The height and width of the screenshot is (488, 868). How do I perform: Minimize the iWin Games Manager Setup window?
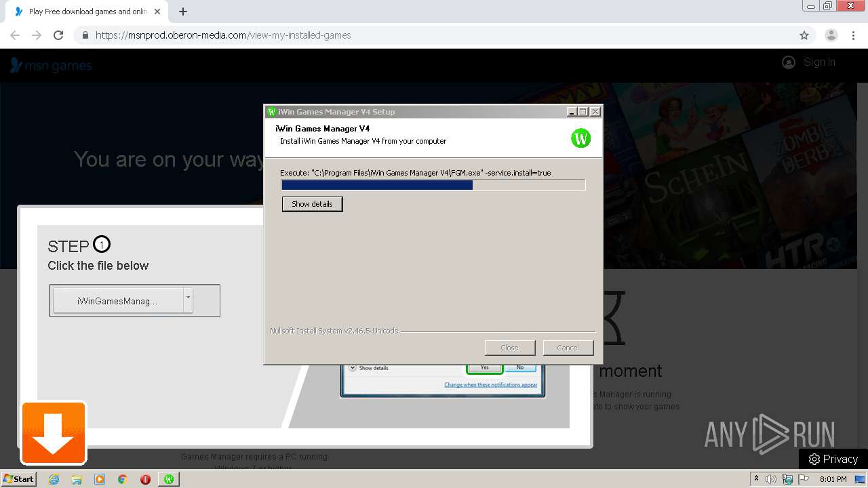[572, 112]
